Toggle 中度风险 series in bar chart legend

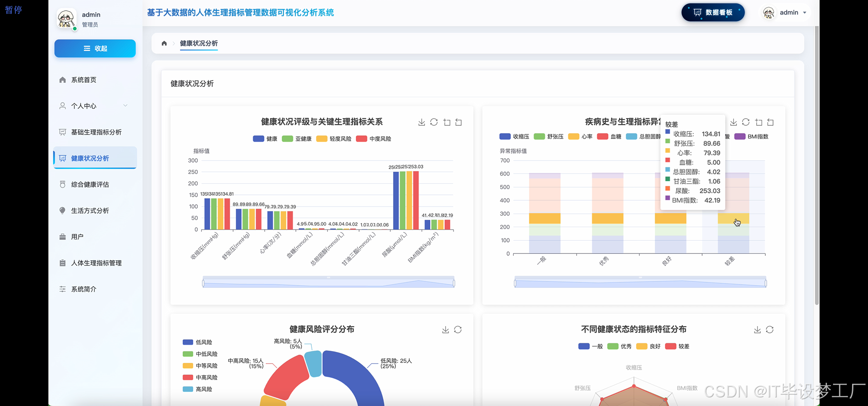coord(374,139)
